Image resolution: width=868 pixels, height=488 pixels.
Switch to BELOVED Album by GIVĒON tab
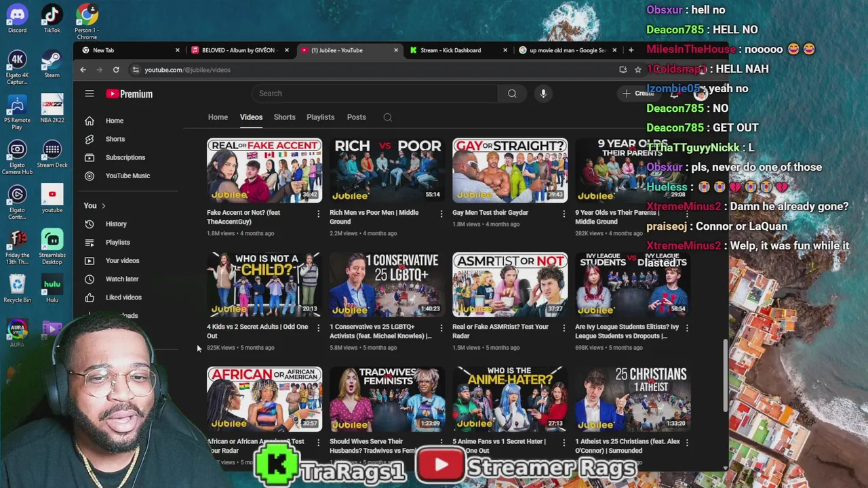coord(239,50)
